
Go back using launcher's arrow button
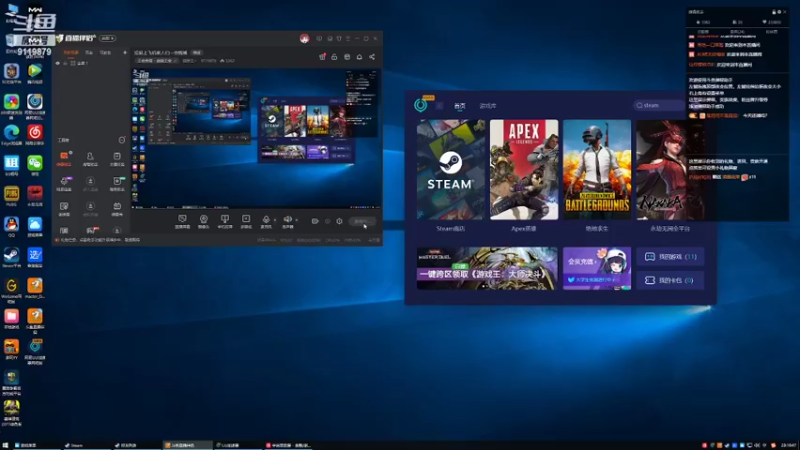pos(439,106)
